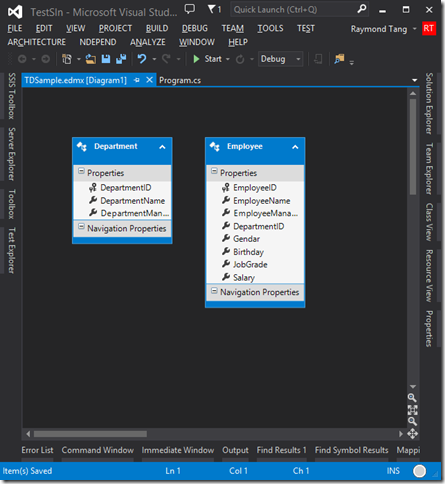The image size is (445, 484).
Task: Click the Open File folder icon
Action: coord(91,59)
